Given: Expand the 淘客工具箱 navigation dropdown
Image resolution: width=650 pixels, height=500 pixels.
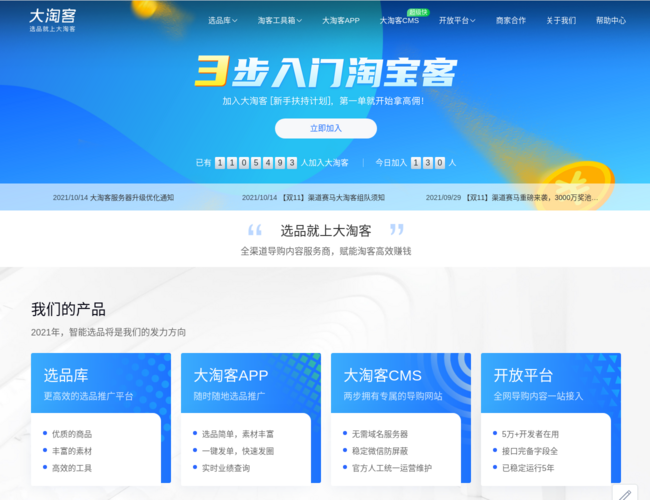Looking at the screenshot, I should [280, 20].
